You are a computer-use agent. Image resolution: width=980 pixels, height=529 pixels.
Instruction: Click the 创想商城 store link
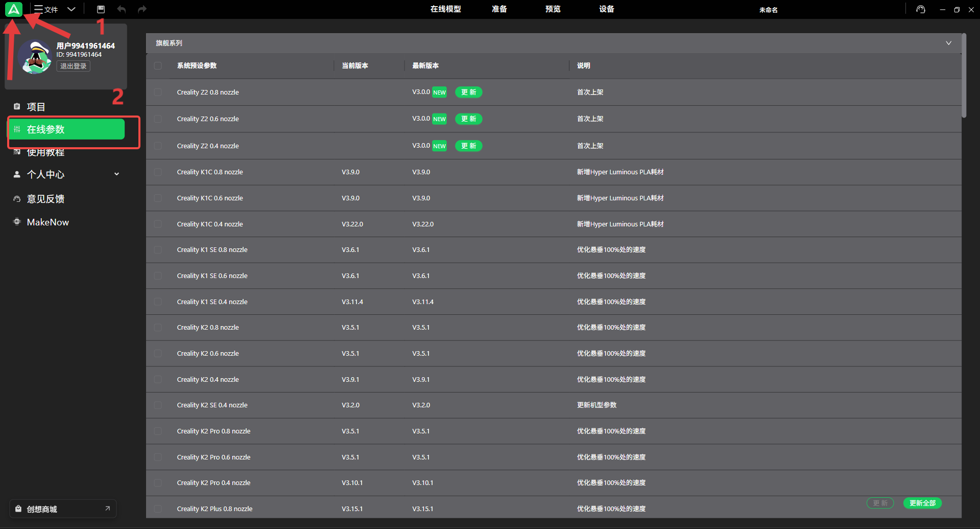point(63,509)
